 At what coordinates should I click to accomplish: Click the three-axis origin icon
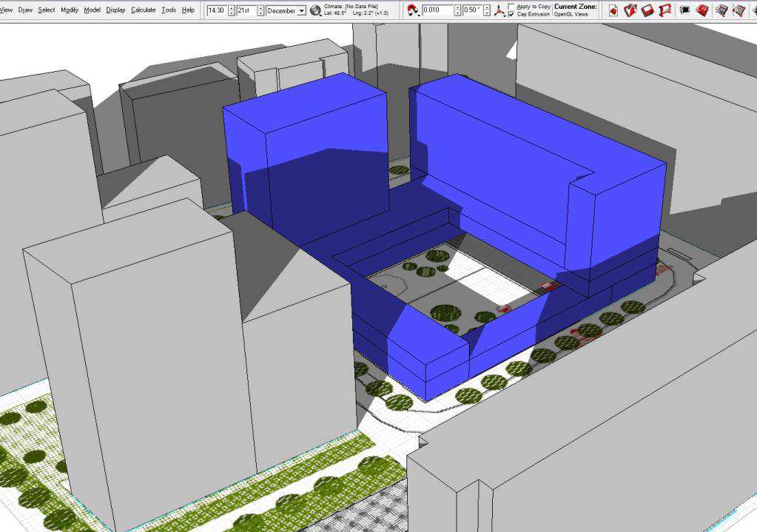tap(500, 10)
